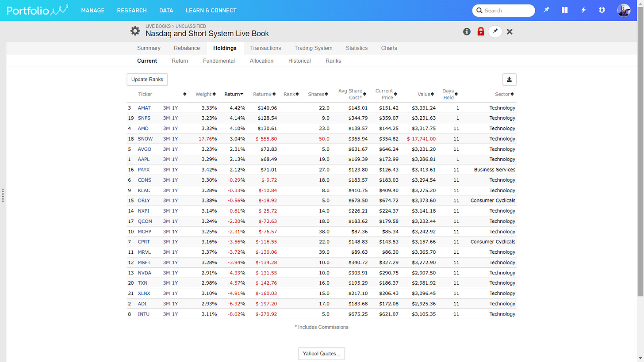Screen dimensions: 644x362
Task: Open the AMAT ticker link
Action: (144, 108)
